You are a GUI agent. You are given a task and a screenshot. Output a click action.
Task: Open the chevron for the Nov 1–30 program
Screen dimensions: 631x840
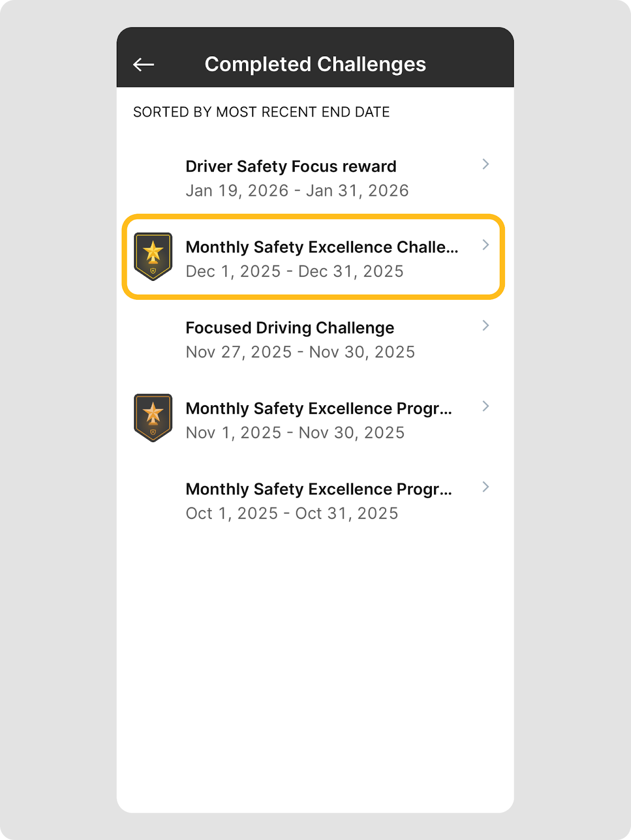tap(485, 406)
